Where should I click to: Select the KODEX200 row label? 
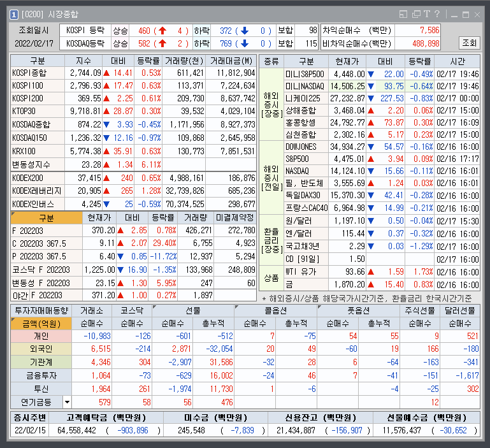pos(38,178)
